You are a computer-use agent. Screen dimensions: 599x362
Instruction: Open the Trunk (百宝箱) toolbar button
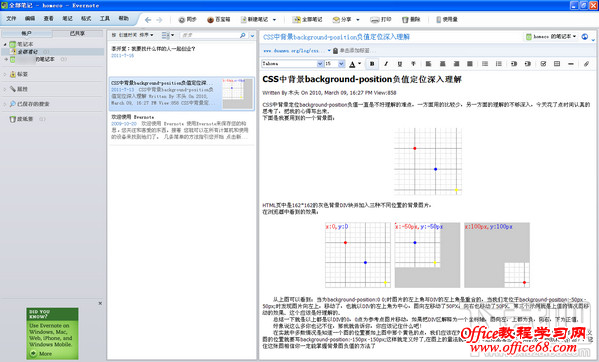coord(219,19)
